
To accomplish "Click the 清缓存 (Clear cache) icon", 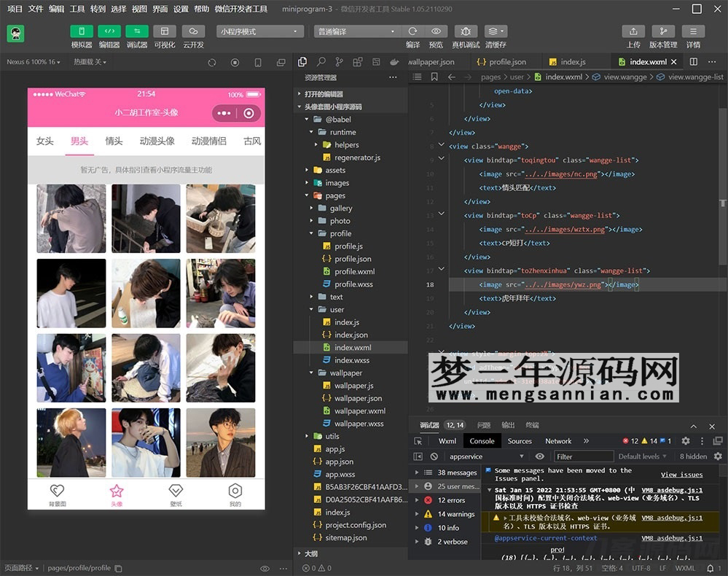I will [494, 31].
